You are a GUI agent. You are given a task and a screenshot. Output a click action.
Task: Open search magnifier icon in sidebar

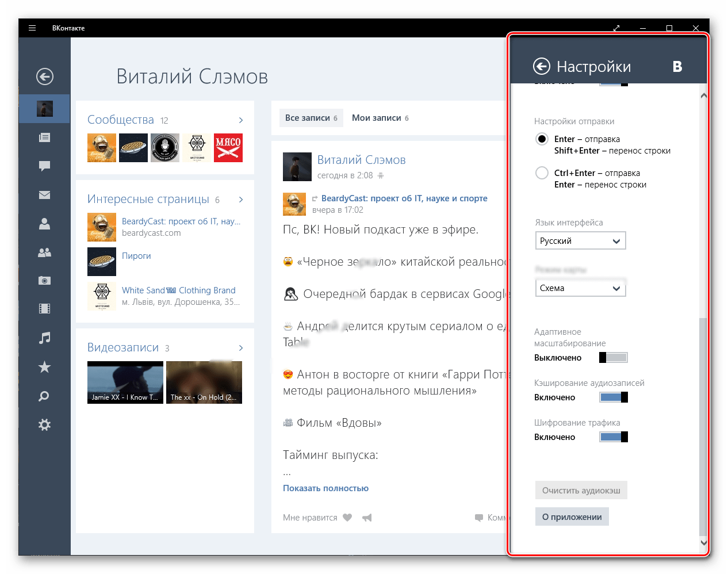pos(44,396)
